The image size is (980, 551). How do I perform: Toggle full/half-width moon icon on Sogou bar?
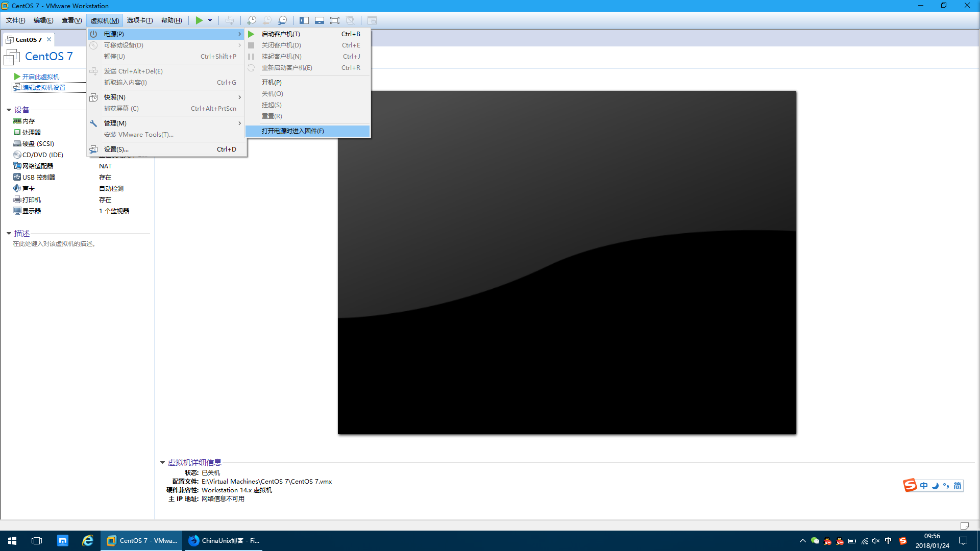935,486
